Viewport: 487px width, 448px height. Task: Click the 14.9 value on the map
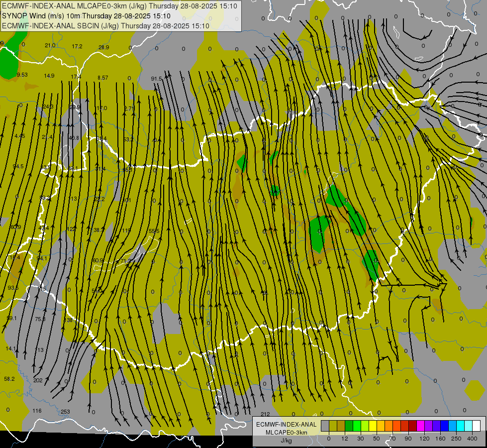(x=49, y=76)
